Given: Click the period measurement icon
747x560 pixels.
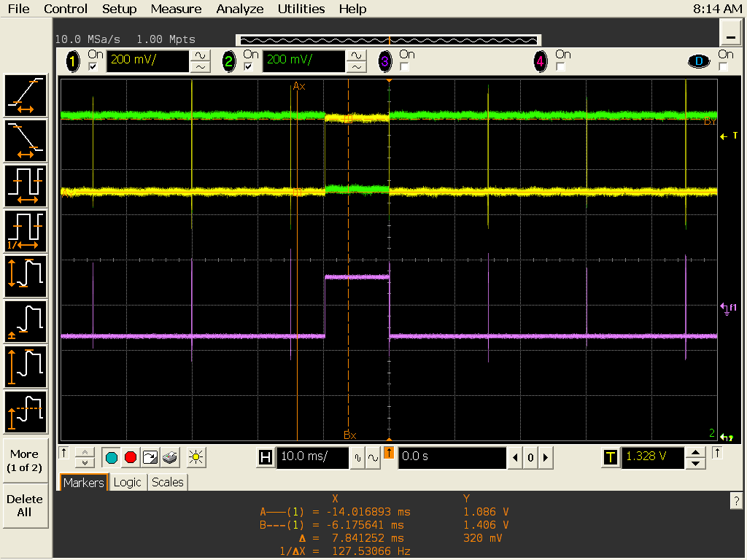Looking at the screenshot, I should tap(26, 186).
